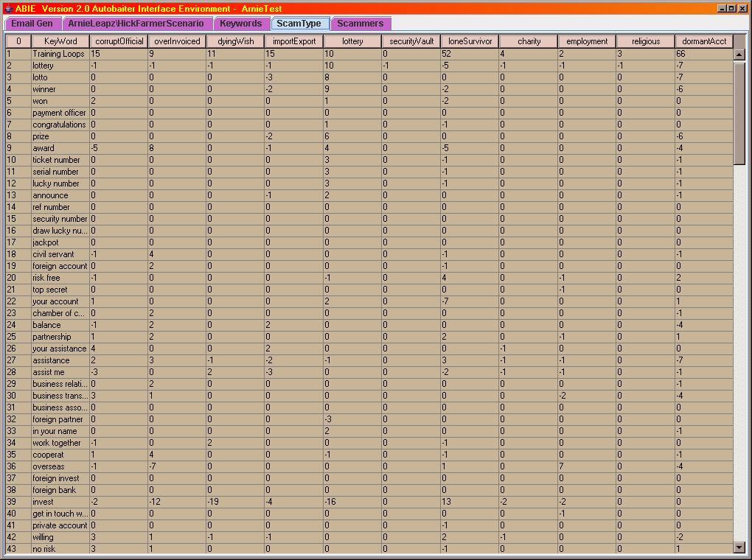The height and width of the screenshot is (560, 752).
Task: Select the ScamType tab
Action: [299, 24]
